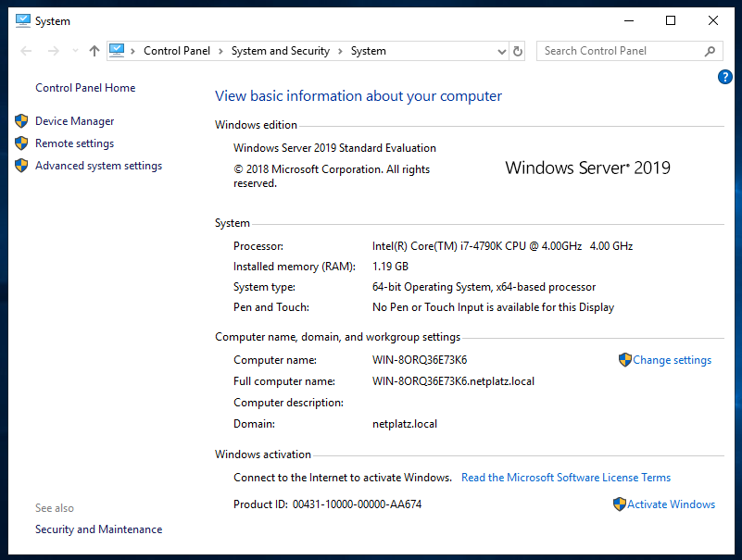Select the computer name WIN-8ORQ36E73K6 value
This screenshot has width=742, height=560.
420,360
